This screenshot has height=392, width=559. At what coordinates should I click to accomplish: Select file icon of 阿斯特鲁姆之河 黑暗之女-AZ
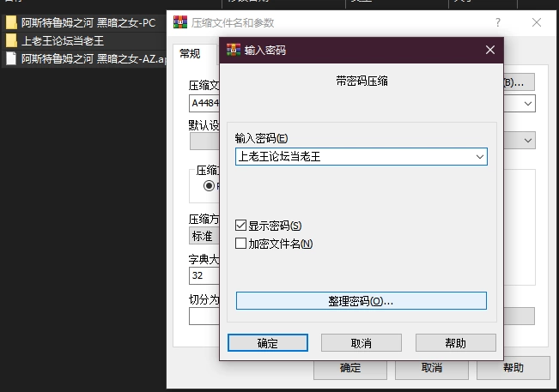tap(11, 58)
